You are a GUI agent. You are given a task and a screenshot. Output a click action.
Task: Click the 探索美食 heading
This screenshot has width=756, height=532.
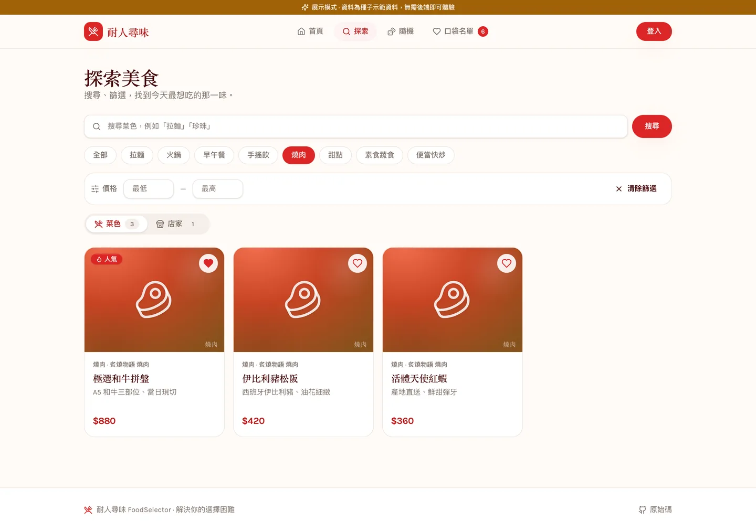pyautogui.click(x=121, y=79)
